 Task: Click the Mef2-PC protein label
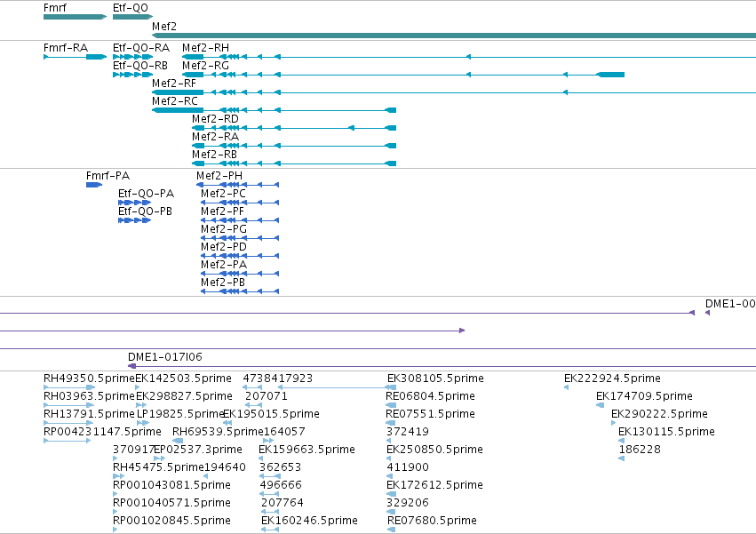223,194
